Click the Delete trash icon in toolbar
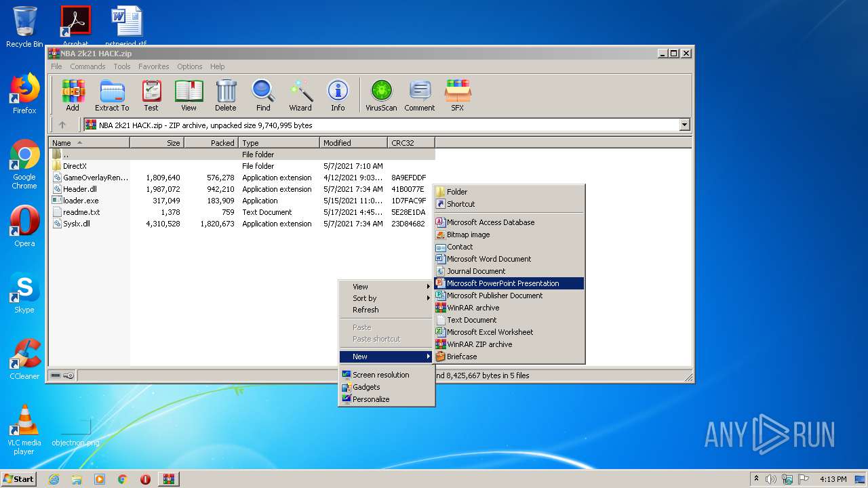Viewport: 868px width, 488px height. [226, 96]
